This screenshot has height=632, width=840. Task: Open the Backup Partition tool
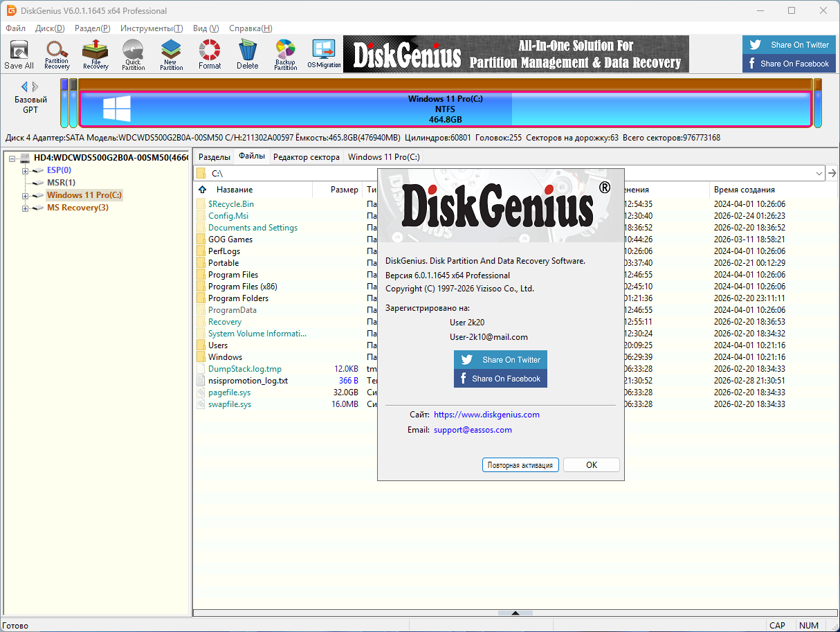[285, 55]
